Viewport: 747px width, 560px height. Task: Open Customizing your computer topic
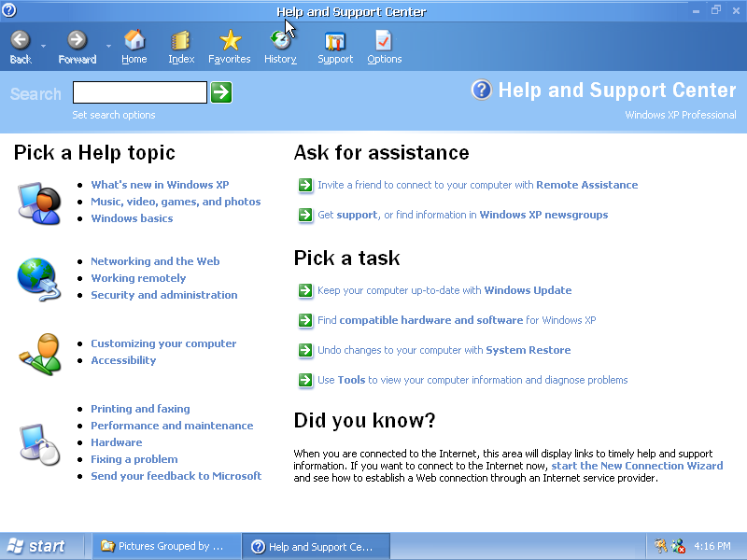[163, 343]
